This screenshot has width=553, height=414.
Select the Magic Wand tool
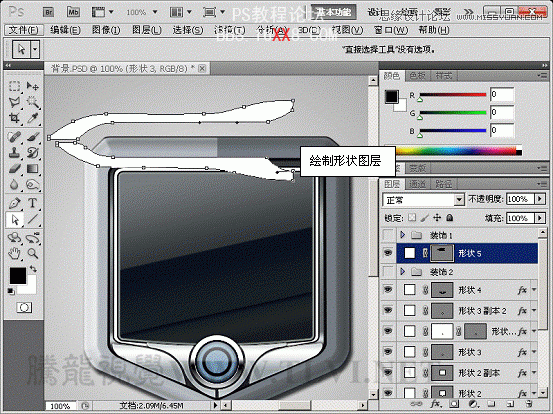33,102
